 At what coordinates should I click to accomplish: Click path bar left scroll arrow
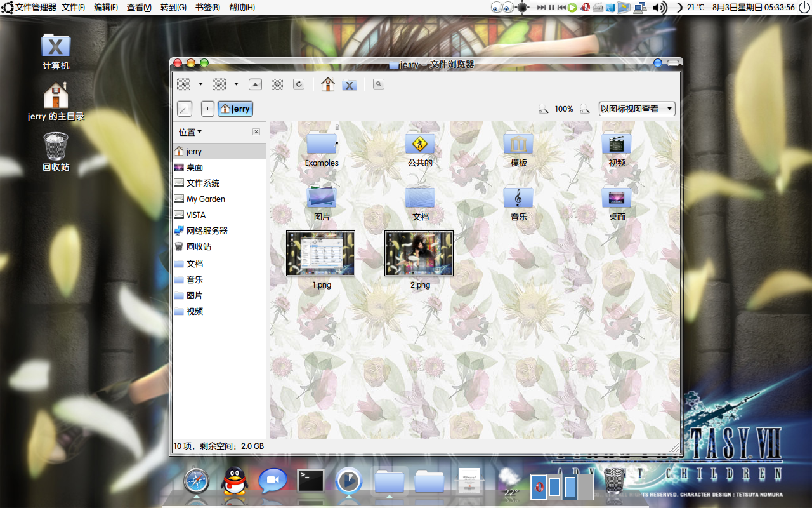click(x=207, y=109)
